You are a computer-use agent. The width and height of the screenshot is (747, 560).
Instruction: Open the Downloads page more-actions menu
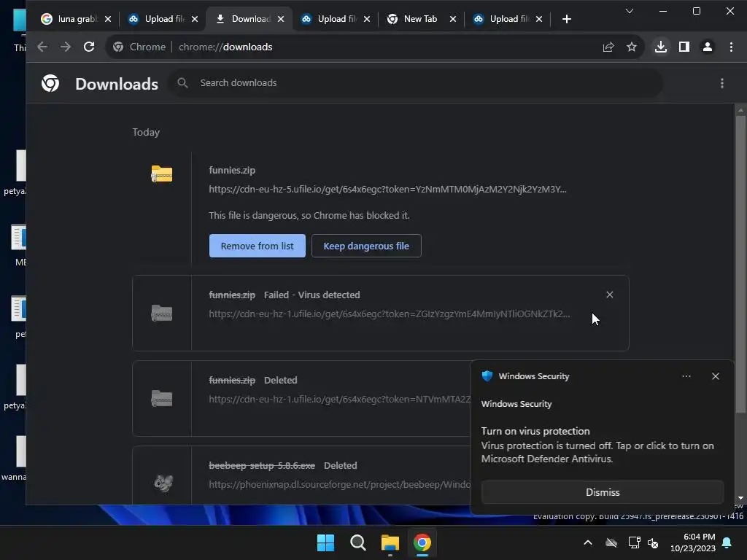[x=722, y=83]
